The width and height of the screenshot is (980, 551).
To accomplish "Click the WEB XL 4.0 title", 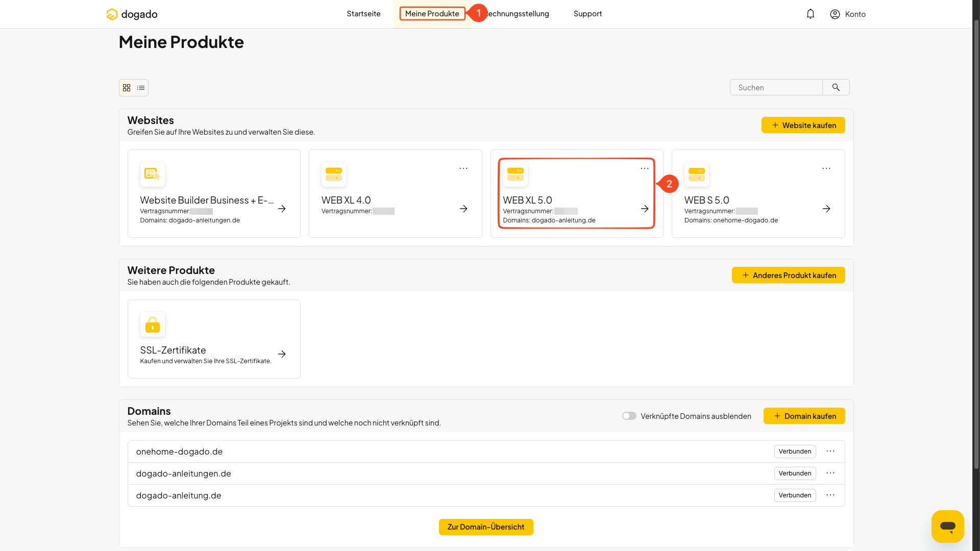I will [x=346, y=200].
